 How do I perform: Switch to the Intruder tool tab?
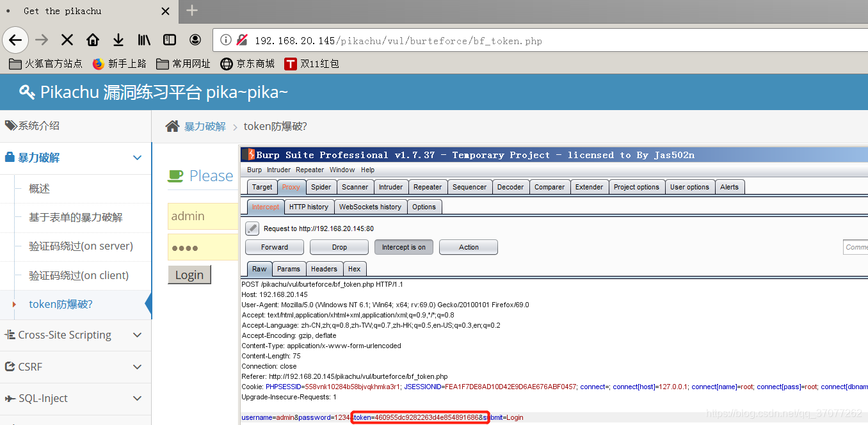point(390,187)
